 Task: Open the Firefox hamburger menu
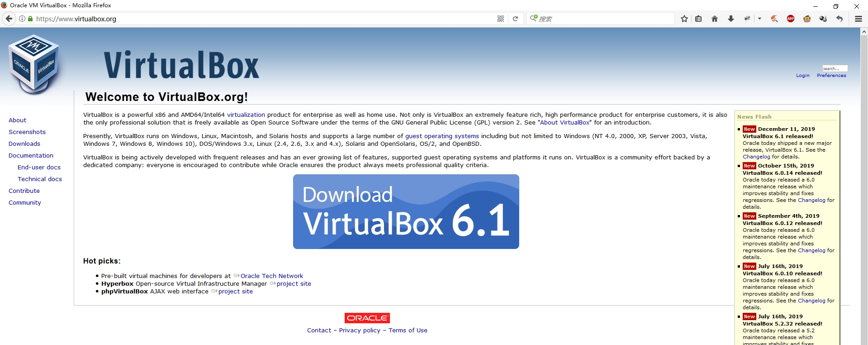tap(859, 19)
